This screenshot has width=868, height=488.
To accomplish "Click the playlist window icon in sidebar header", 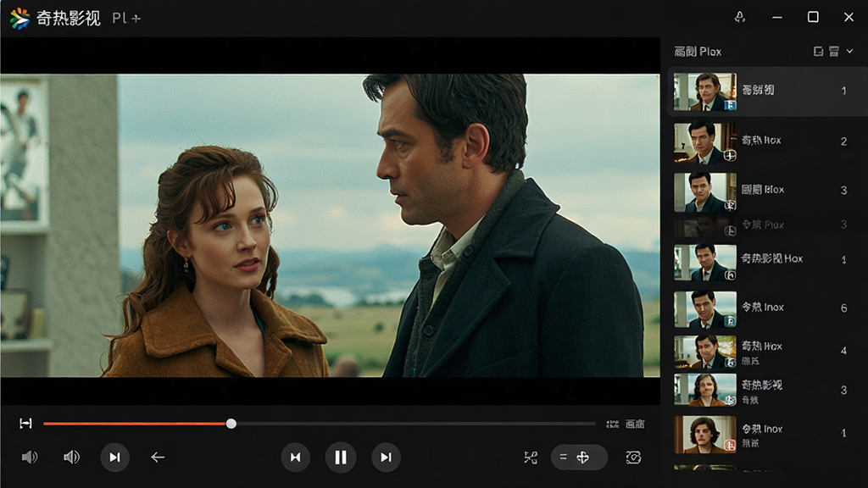I will 818,52.
